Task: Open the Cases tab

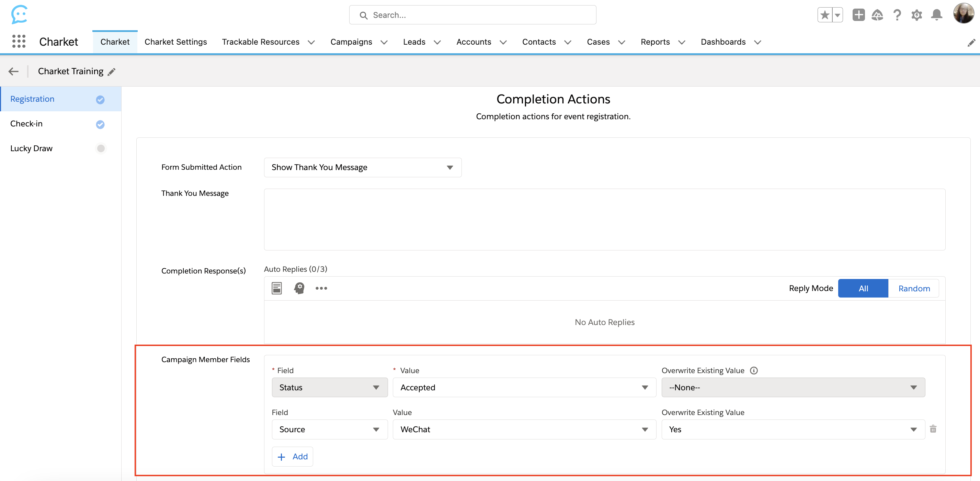Action: tap(598, 42)
